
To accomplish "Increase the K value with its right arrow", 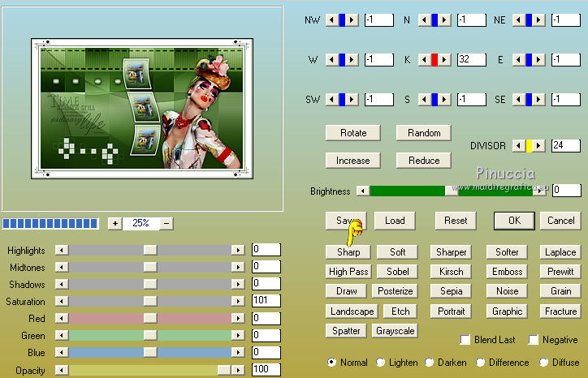I will tap(444, 59).
